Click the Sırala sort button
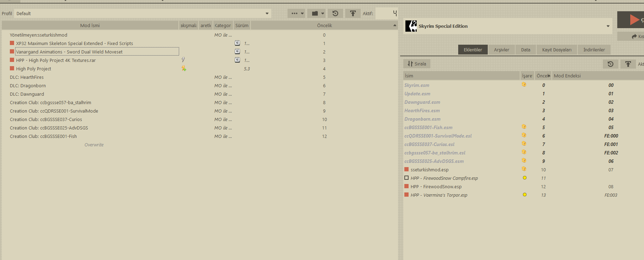The width and height of the screenshot is (644, 260). [x=417, y=64]
